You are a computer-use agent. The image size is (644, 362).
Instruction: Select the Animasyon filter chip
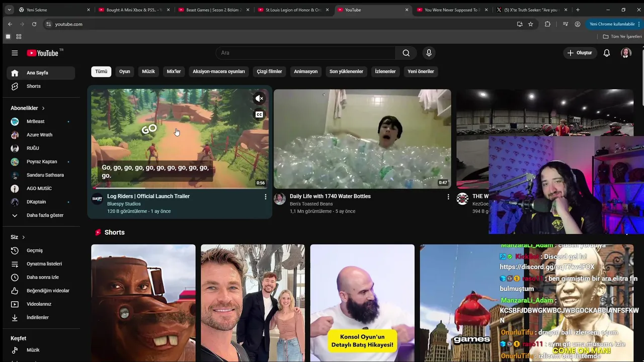click(x=306, y=71)
